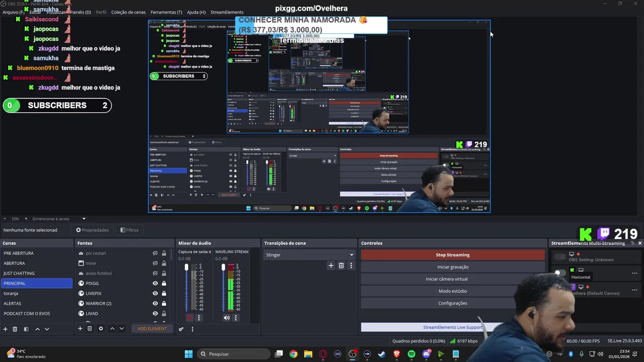The image size is (644, 362).
Task: Unlock the PIXGG source
Action: click(164, 283)
